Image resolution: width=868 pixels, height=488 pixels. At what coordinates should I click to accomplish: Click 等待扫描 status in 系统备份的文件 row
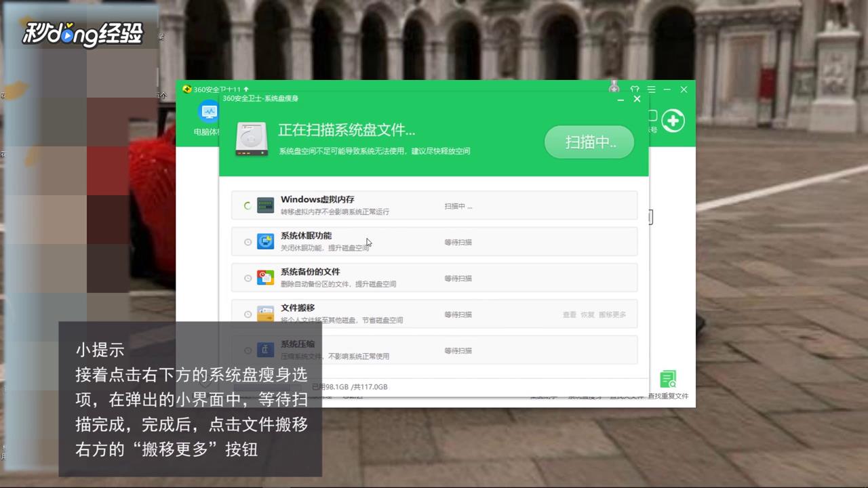pos(458,279)
